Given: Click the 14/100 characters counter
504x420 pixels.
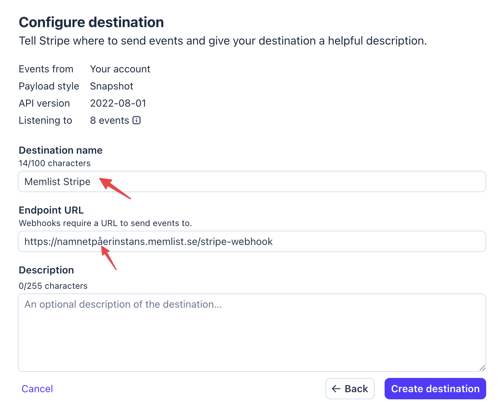Looking at the screenshot, I should click(55, 163).
